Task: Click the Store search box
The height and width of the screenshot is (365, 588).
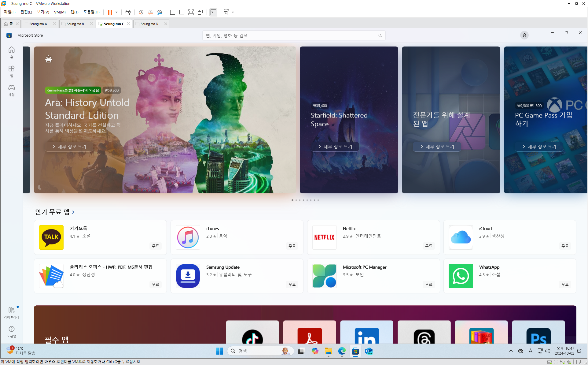Action: (x=290, y=35)
